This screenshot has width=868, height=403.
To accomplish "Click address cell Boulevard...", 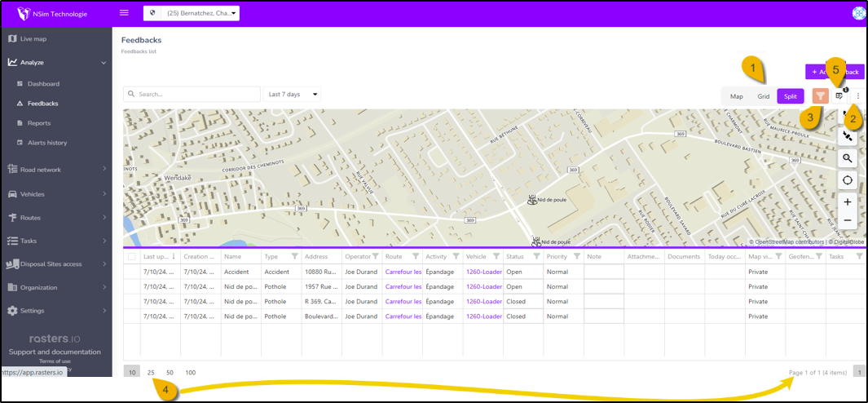I will click(x=322, y=317).
